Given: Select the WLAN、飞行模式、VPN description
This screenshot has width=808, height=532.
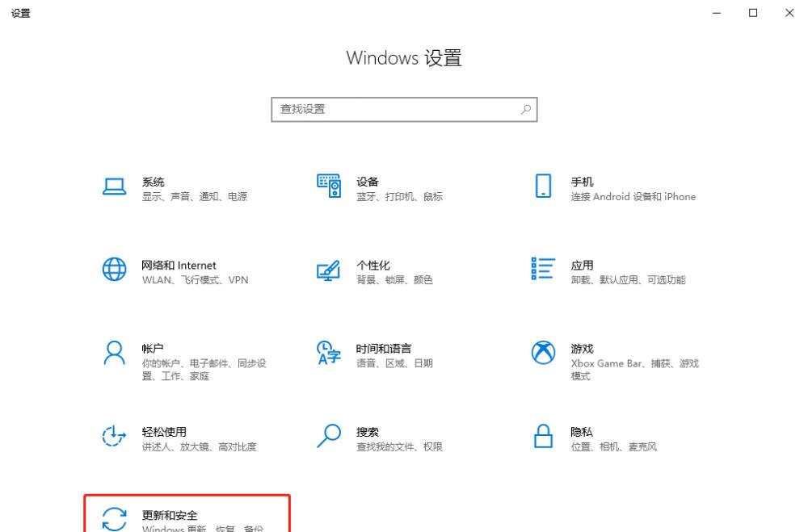Looking at the screenshot, I should point(196,280).
